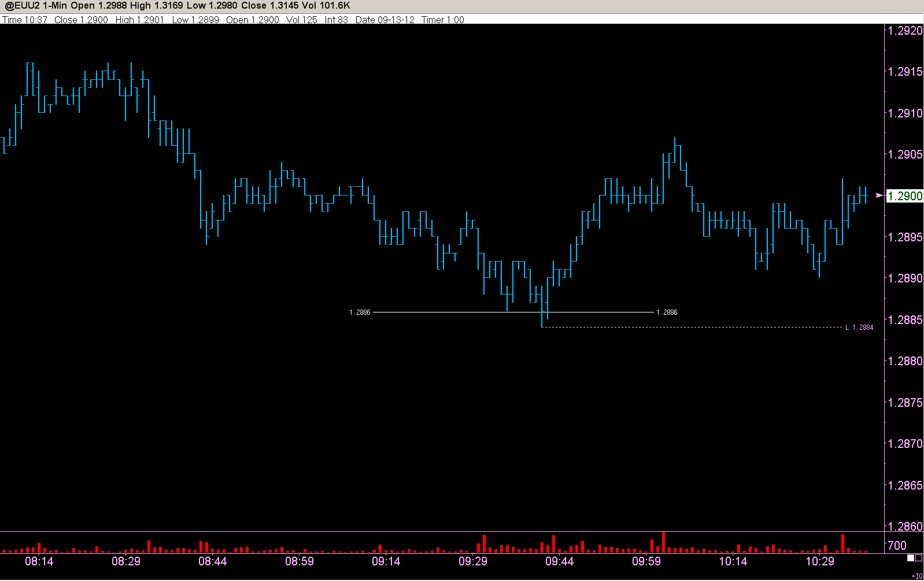This screenshot has width=924, height=581.
Task: Click the 1.2886 label at the line's left end
Action: pyautogui.click(x=360, y=312)
